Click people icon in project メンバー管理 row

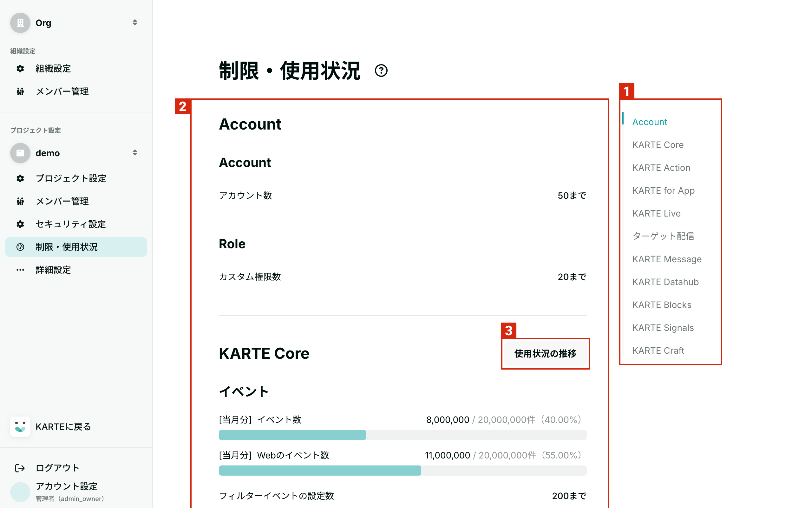pyautogui.click(x=20, y=201)
